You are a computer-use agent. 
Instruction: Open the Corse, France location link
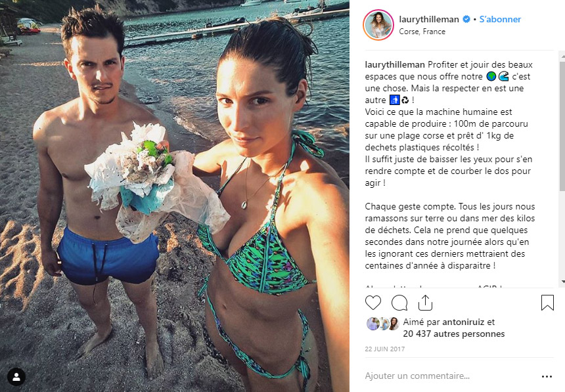[422, 32]
